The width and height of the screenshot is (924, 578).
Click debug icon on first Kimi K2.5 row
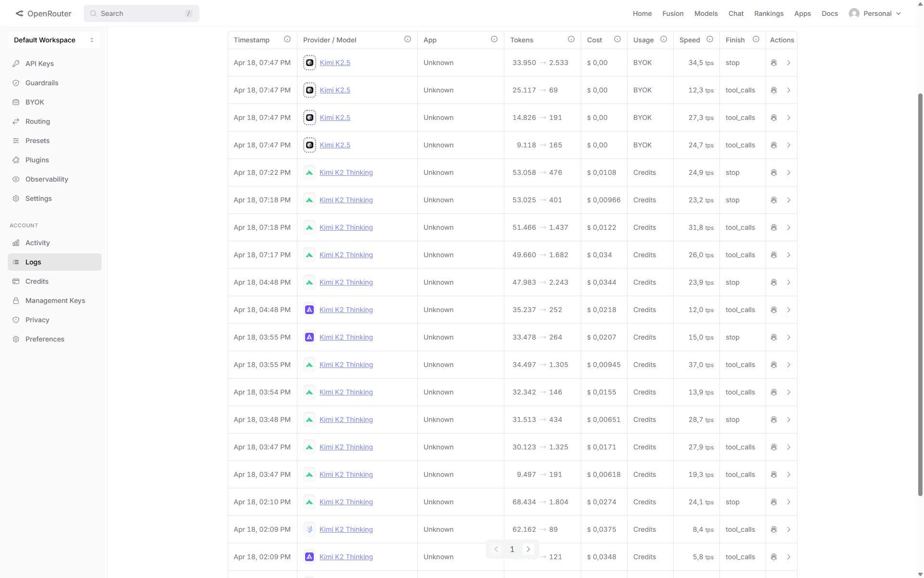pos(774,63)
